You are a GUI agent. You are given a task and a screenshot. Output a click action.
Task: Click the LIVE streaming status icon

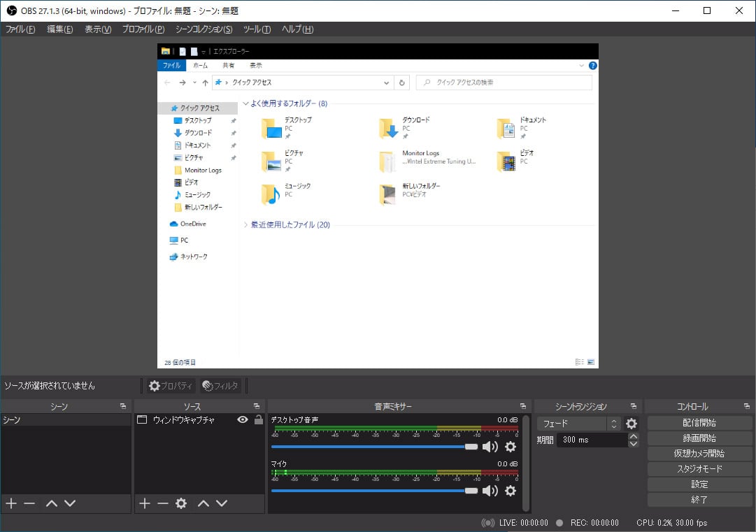(488, 523)
